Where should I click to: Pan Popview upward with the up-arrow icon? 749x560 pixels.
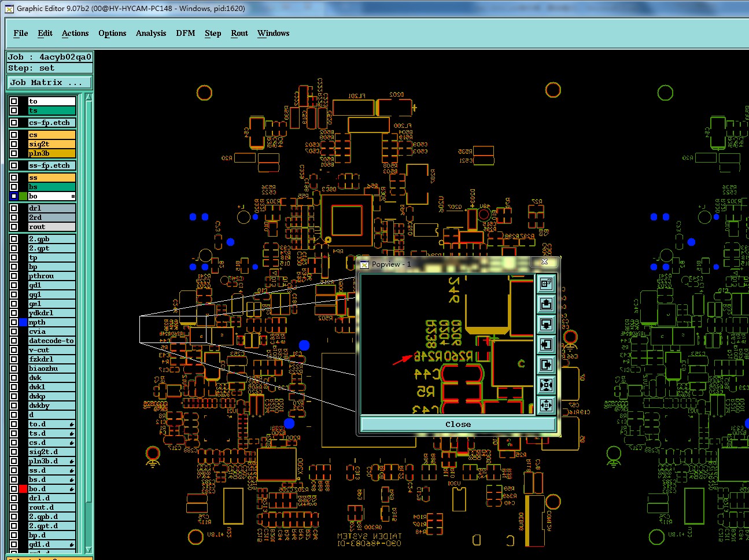coord(546,304)
